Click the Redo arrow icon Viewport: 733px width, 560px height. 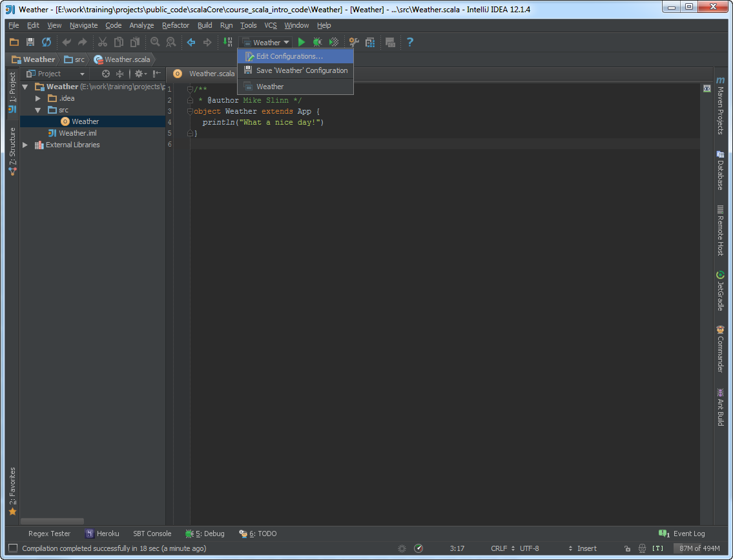[x=82, y=42]
